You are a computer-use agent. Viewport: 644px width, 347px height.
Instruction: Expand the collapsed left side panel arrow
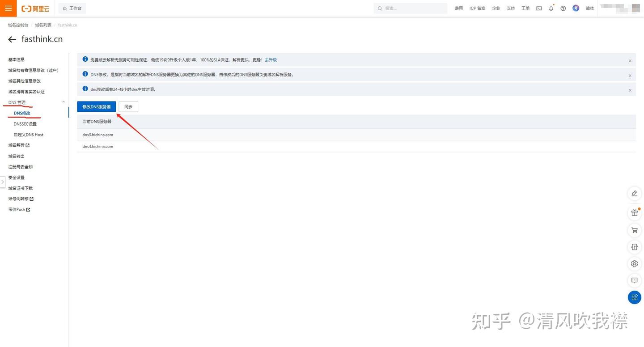pyautogui.click(x=2, y=182)
